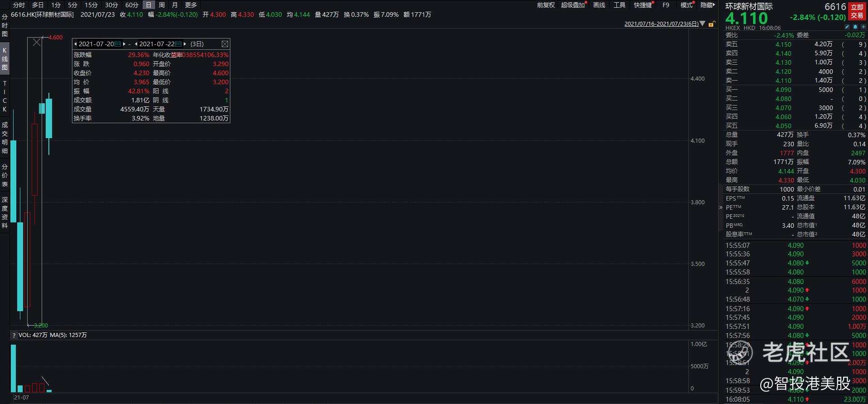Select the 卖五 4.150 order book row
This screenshot has width=868, height=404.
[x=795, y=44]
